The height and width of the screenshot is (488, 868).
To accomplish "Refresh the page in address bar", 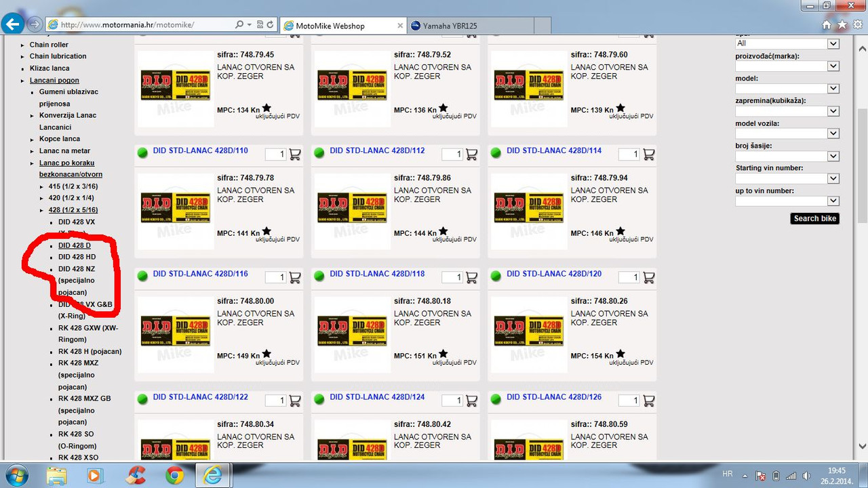I will pyautogui.click(x=270, y=25).
